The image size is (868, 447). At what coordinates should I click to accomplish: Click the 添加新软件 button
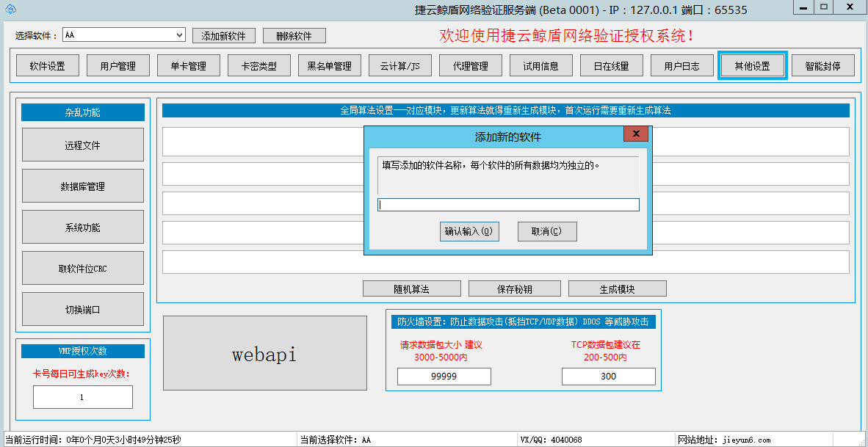coord(225,34)
